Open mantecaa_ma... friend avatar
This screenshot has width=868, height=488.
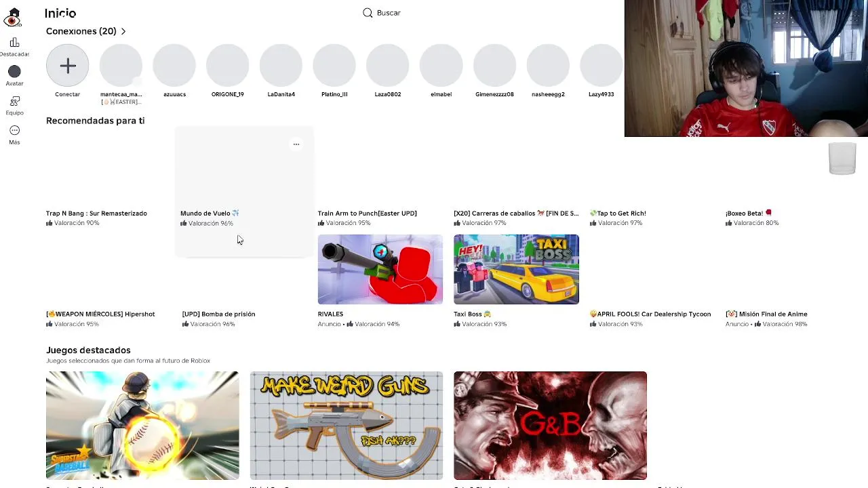pos(121,66)
